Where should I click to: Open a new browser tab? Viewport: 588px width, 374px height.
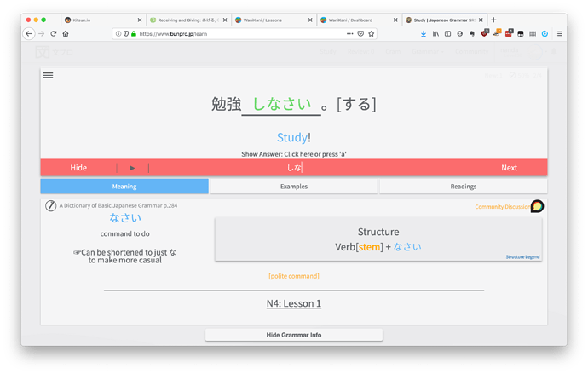click(x=494, y=20)
